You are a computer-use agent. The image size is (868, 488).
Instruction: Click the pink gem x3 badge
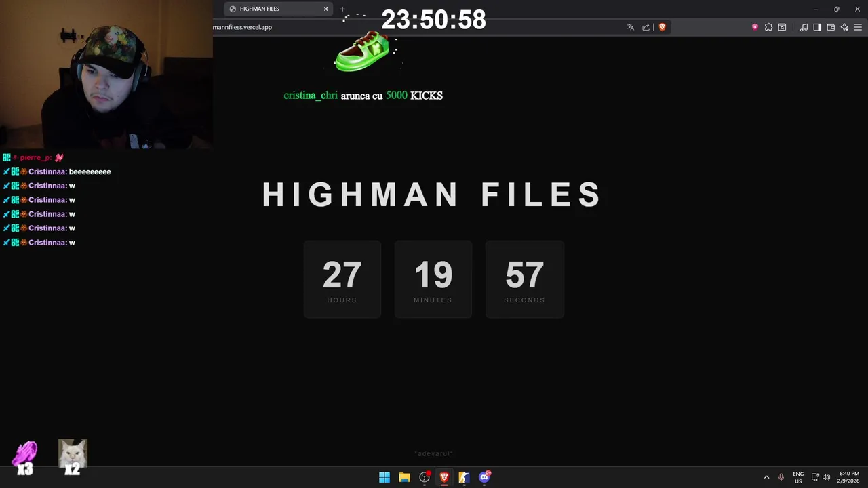(x=25, y=457)
